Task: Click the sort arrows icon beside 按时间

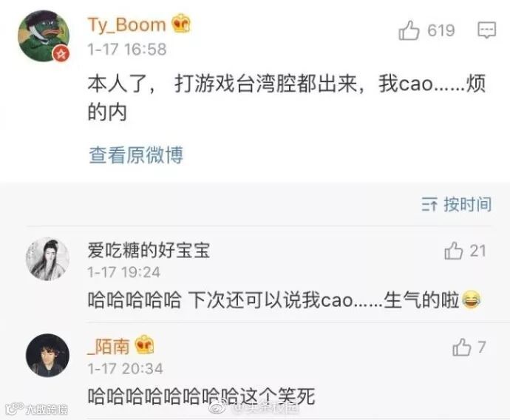Action: point(429,204)
